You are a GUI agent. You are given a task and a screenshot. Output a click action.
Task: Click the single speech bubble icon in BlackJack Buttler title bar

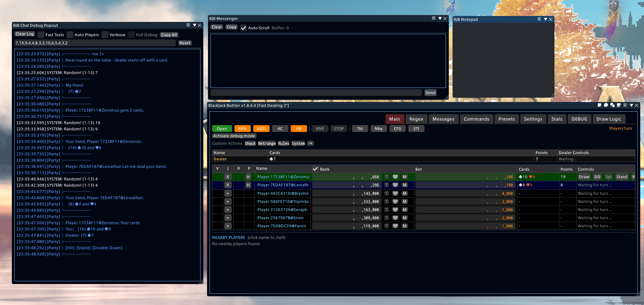pos(606,105)
